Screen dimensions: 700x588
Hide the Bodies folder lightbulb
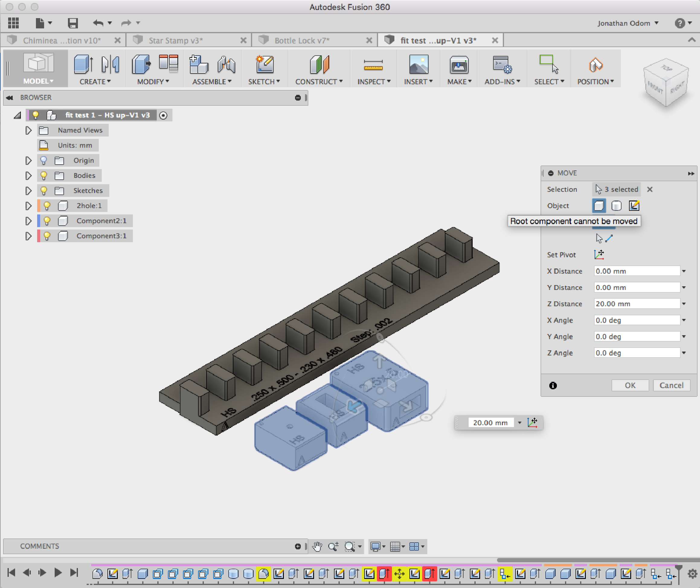[x=43, y=175]
